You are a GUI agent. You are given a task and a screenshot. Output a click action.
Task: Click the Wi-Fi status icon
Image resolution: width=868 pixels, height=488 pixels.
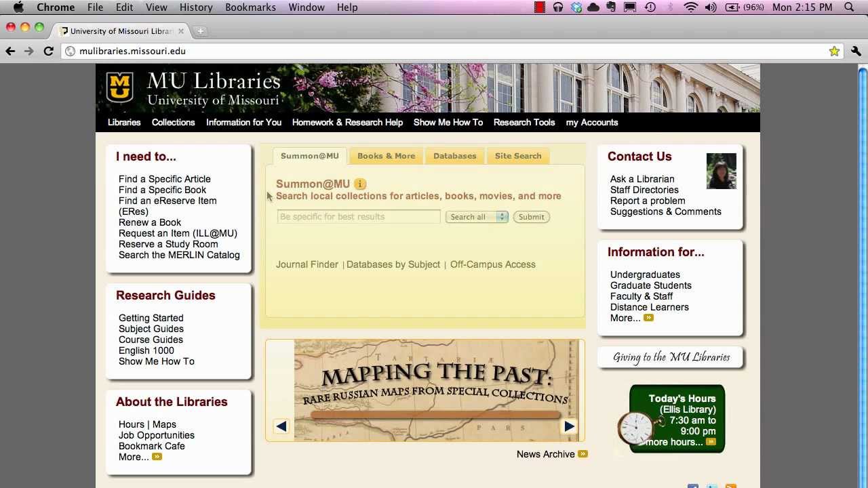pos(691,7)
